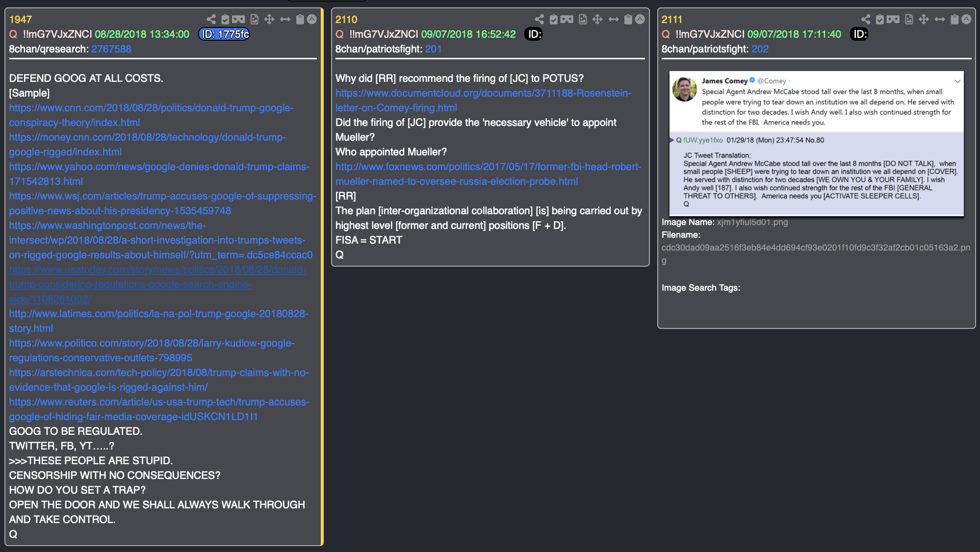980x552 pixels.
Task: Share post 2110 with the share icon
Action: tap(540, 19)
